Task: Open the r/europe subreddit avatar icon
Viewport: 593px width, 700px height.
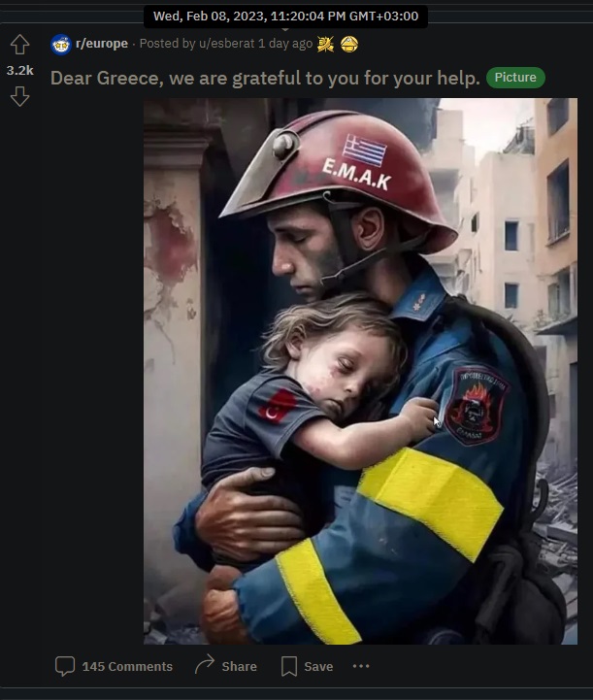Action: point(61,45)
